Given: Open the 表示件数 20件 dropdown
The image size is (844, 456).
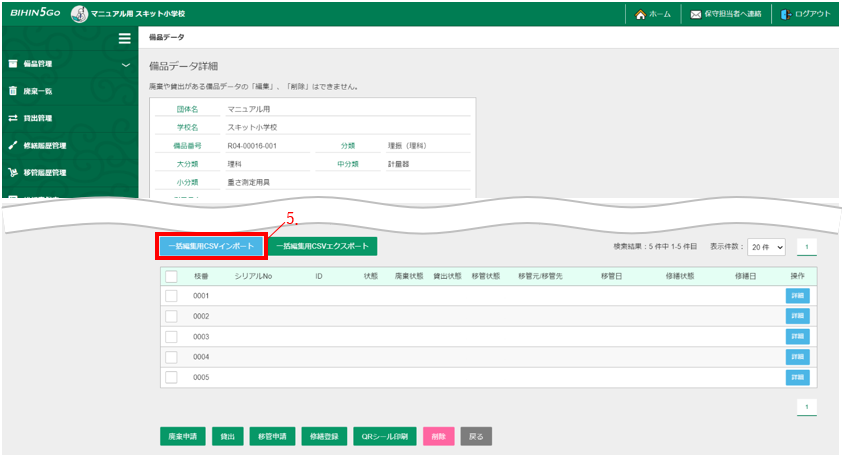Looking at the screenshot, I should pos(765,246).
